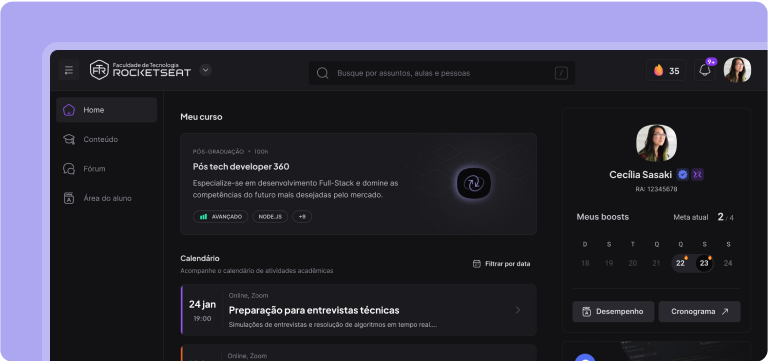Select day 20 in the boosts calendar
The image size is (768, 361).
[633, 263]
